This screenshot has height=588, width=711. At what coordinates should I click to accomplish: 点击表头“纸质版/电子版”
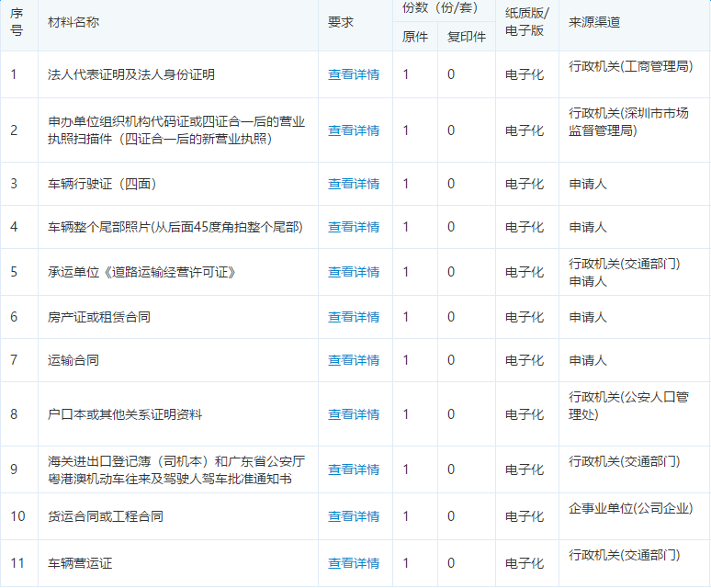pyautogui.click(x=527, y=21)
